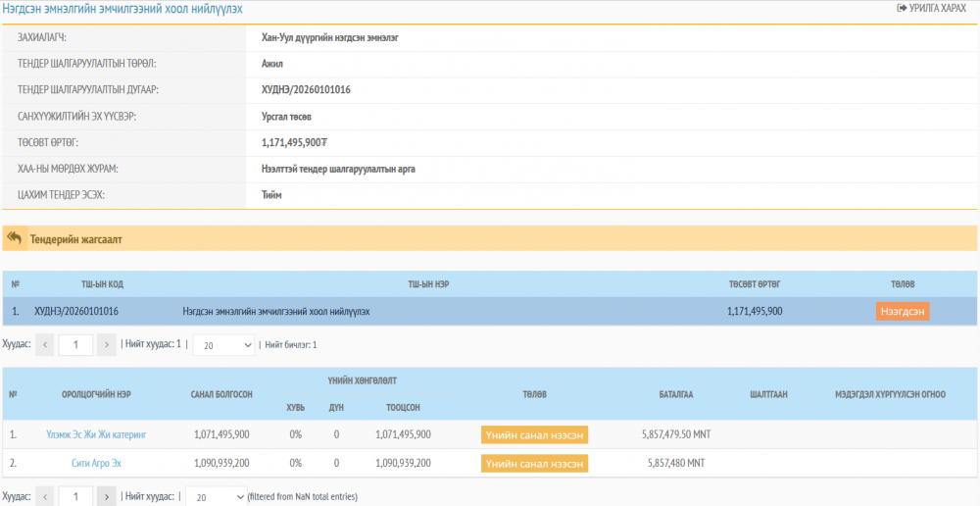980x506 pixels.
Task: Click Үнийн санал нээсэн for first participant
Action: coord(534,434)
